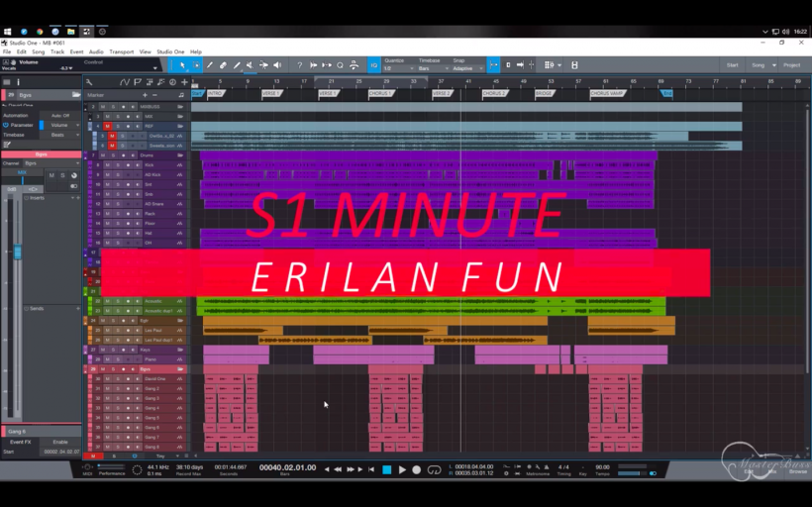
Task: Open the Track menu
Action: click(x=57, y=51)
